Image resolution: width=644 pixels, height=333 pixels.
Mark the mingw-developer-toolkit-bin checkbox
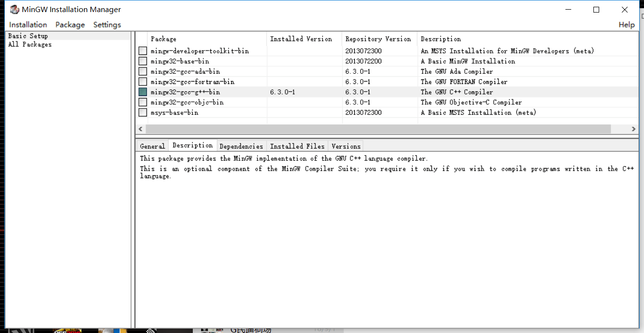pos(143,51)
